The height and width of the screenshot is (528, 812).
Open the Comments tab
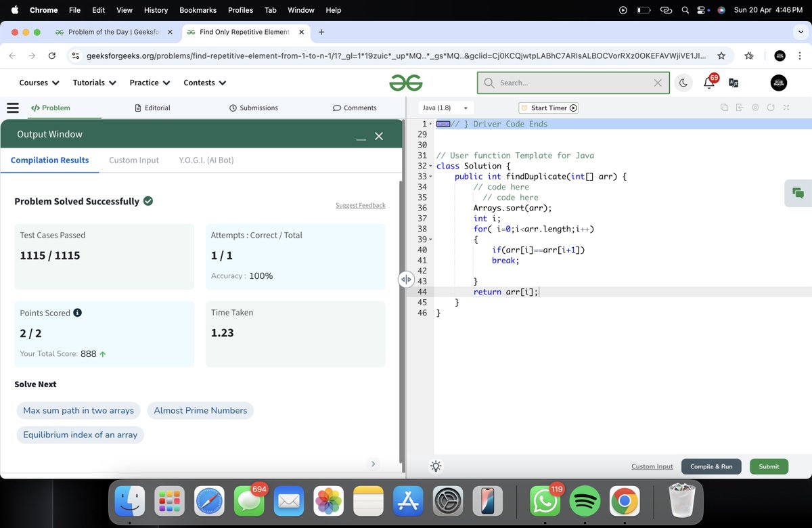click(355, 108)
